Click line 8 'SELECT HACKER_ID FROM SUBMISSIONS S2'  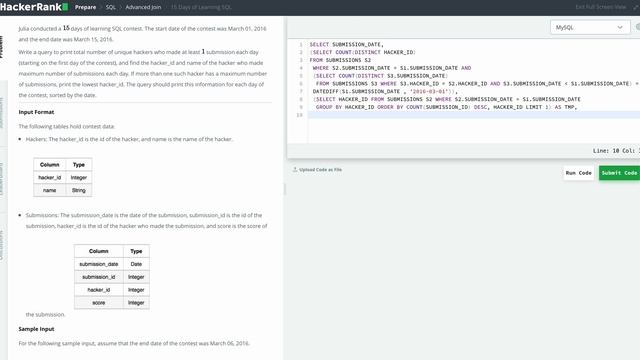(373, 99)
